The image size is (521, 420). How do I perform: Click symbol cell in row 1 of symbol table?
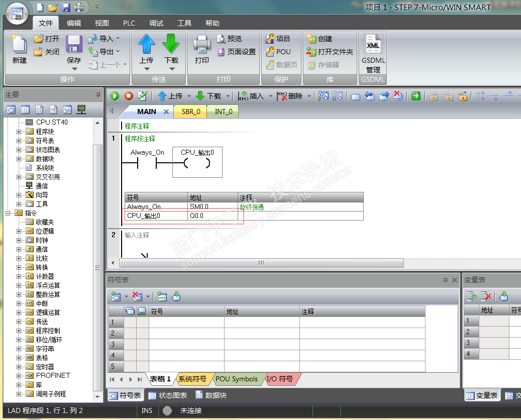186,322
